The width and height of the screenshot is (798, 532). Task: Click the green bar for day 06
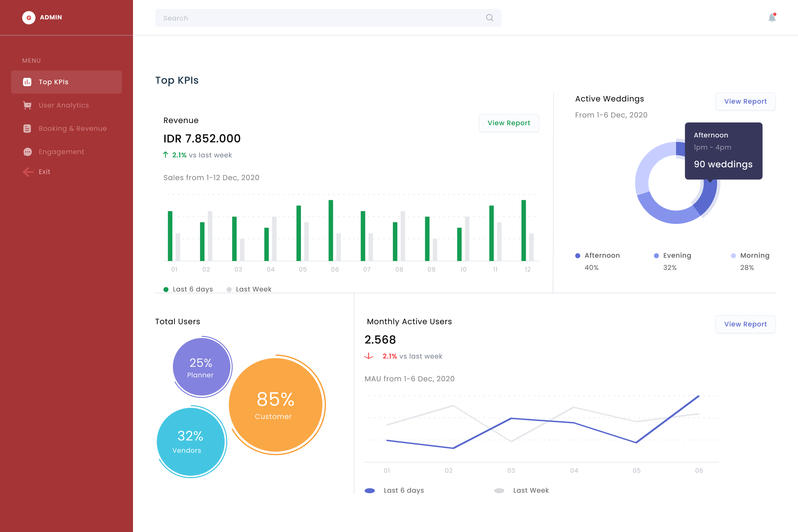point(331,231)
